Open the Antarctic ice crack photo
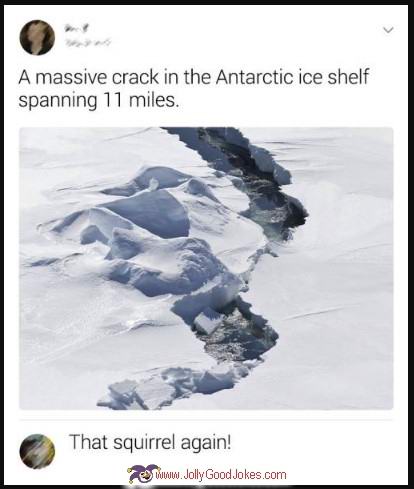The image size is (414, 489). point(206,268)
